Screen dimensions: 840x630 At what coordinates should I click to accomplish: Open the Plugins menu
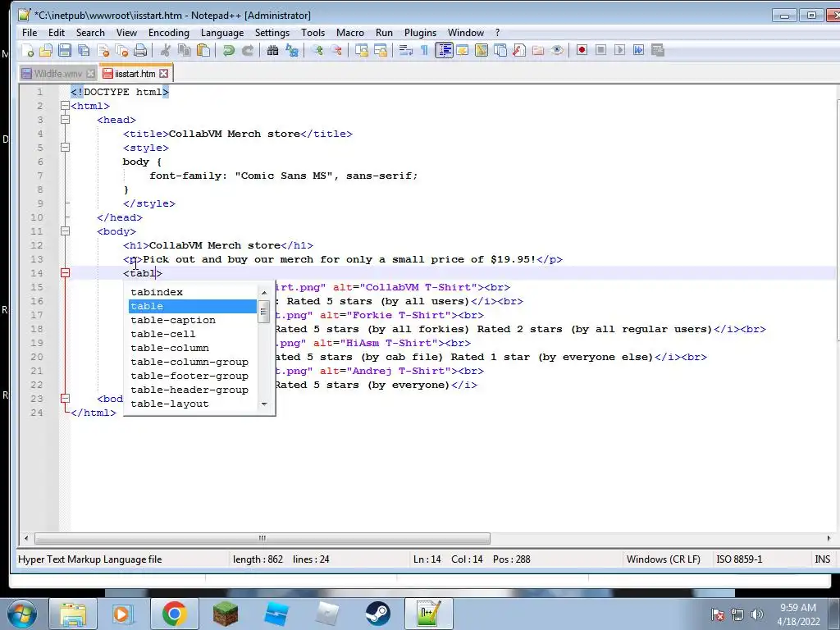(420, 33)
